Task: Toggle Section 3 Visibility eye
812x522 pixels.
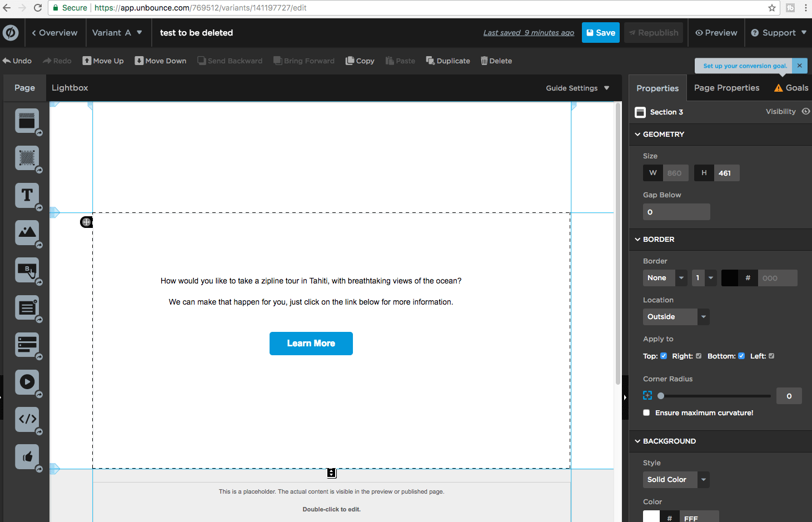Action: tap(805, 111)
